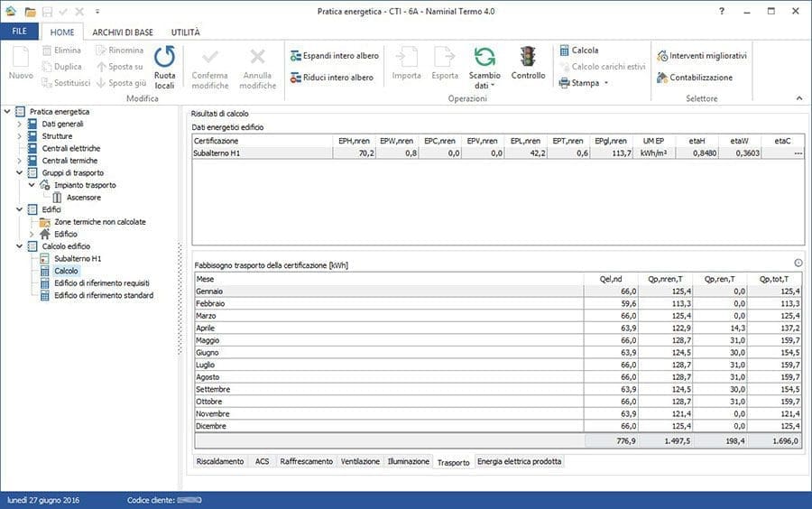Screen dimensions: 812x509
Task: Collapse the Gruppi di trasporto node
Action: 19,172
